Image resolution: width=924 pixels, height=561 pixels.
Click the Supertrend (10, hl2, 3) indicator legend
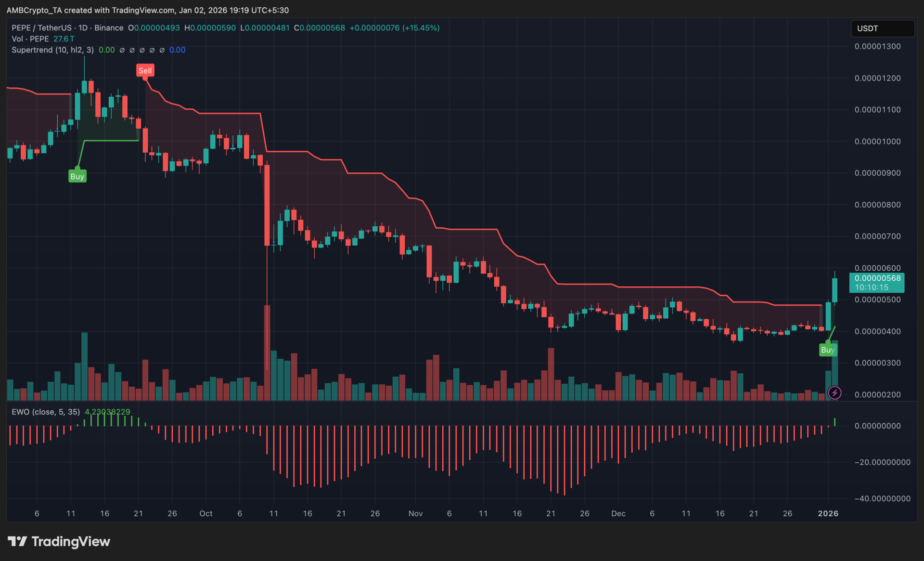point(52,50)
